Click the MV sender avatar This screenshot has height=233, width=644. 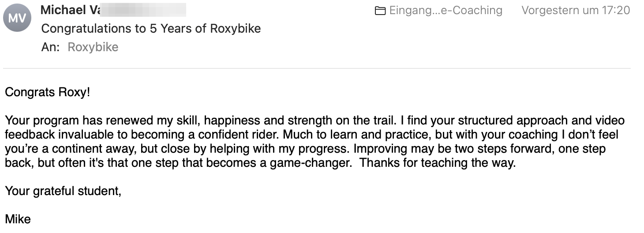[x=17, y=18]
